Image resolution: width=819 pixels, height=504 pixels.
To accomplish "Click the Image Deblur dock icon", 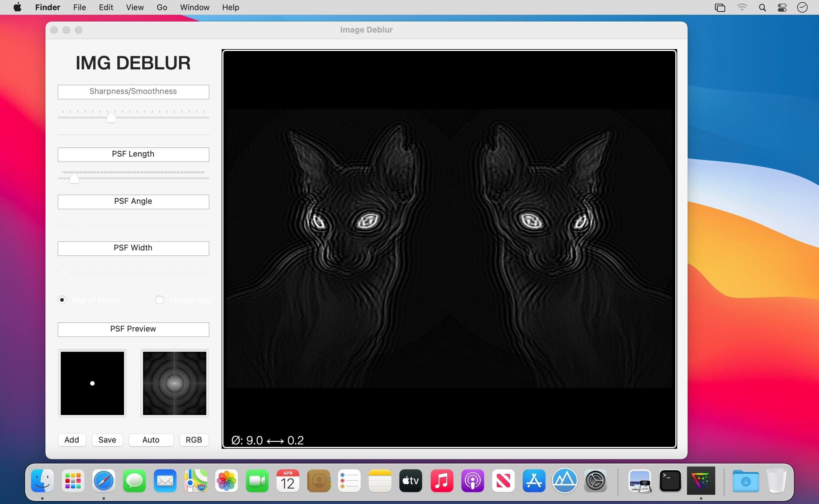I will [701, 481].
